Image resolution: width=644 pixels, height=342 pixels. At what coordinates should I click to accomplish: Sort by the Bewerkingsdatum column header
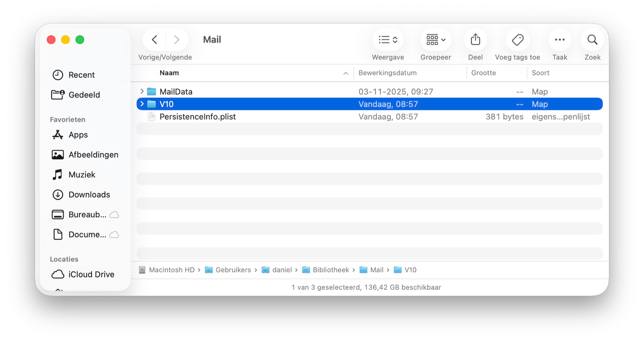387,73
